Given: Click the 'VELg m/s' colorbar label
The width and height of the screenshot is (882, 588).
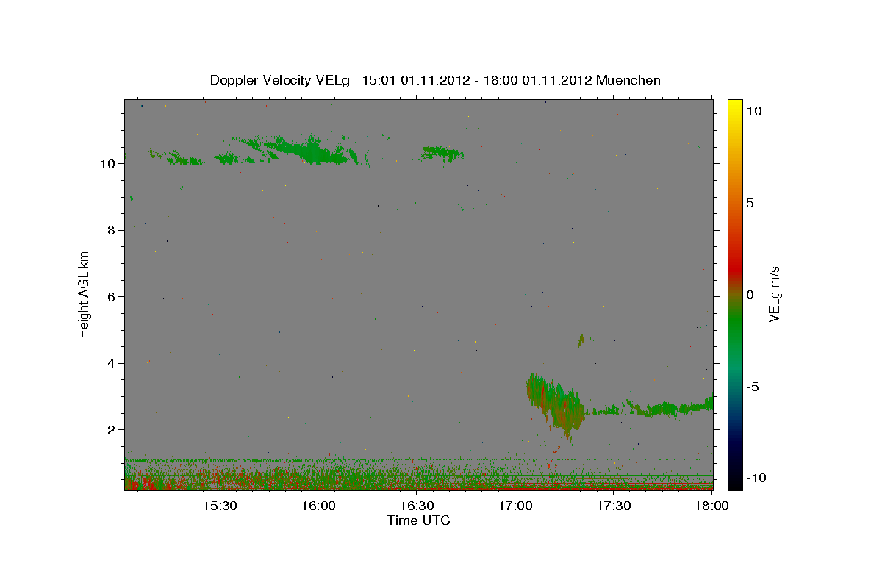Looking at the screenshot, I should (774, 295).
